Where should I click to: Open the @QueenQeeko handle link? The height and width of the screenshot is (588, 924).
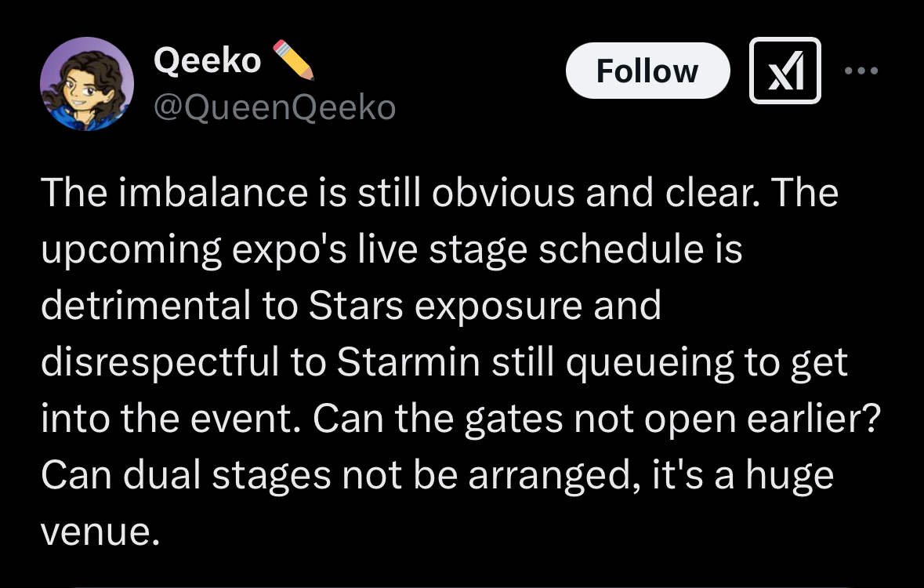click(274, 107)
